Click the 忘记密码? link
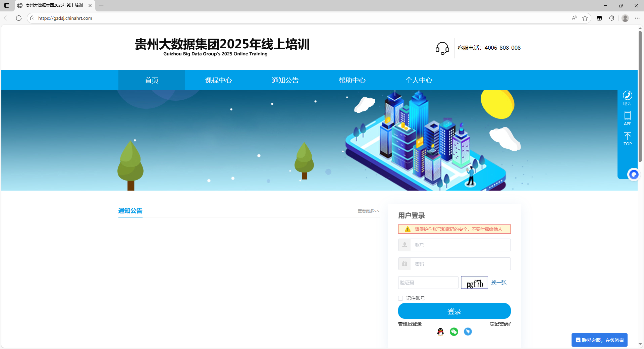The height and width of the screenshot is (349, 644). (x=500, y=324)
